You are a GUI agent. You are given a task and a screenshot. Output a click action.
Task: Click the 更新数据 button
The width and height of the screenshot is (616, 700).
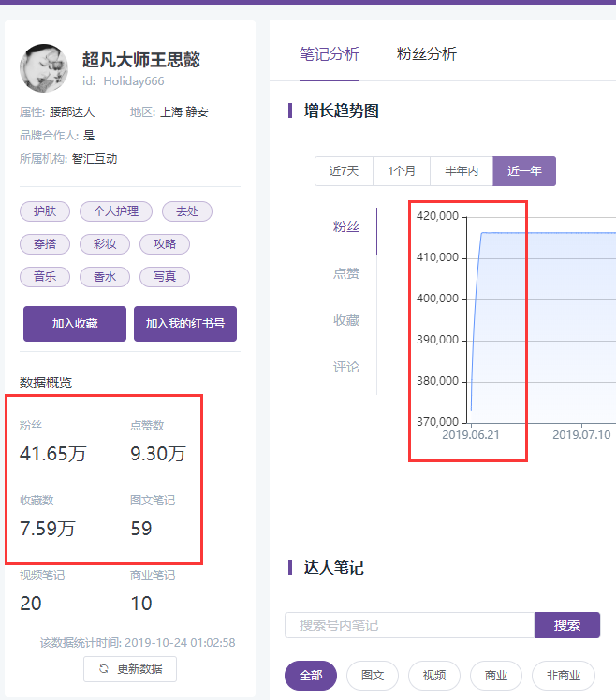pos(130,669)
